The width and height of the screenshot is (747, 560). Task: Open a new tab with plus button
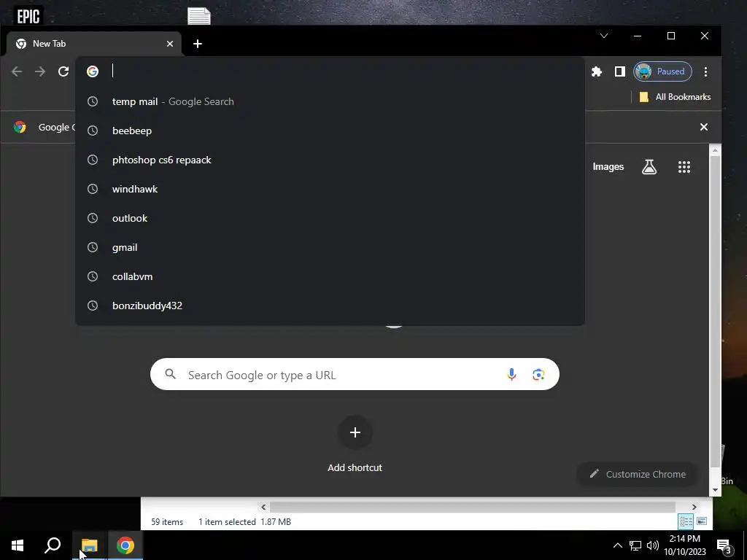[x=197, y=44]
